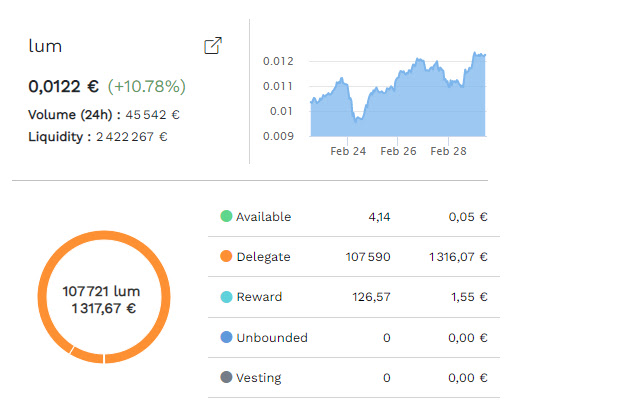Click the Liquidity value 2 422 267 €

(x=132, y=137)
